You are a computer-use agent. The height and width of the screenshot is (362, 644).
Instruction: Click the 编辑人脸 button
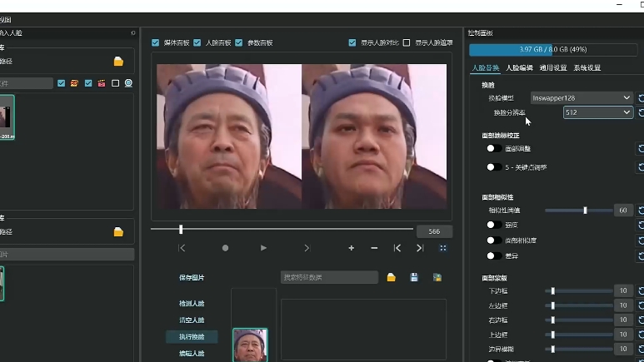tap(192, 353)
